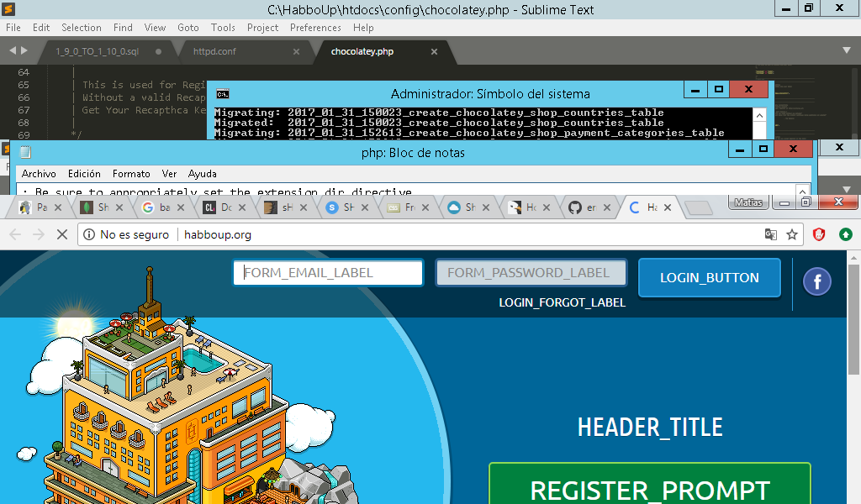
Task: Open Sublime Text File menu
Action: [x=13, y=28]
